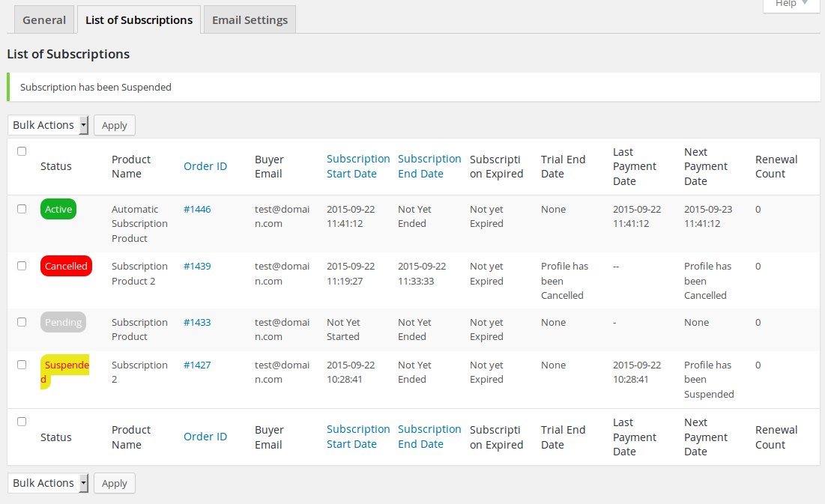Viewport: 825px width, 504px height.
Task: Check the select-all box in the table header
Action: 22,151
